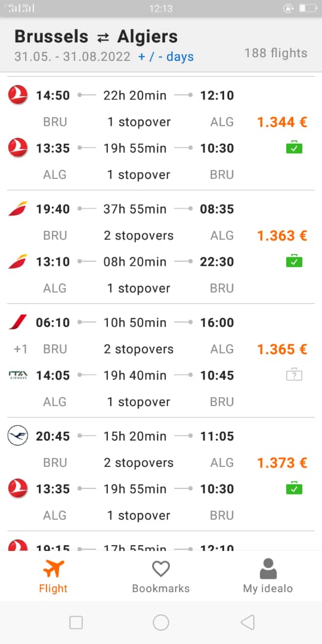Tap the green baggage icon under 1.373 €
Image resolution: width=322 pixels, height=644 pixels.
pos(294,488)
